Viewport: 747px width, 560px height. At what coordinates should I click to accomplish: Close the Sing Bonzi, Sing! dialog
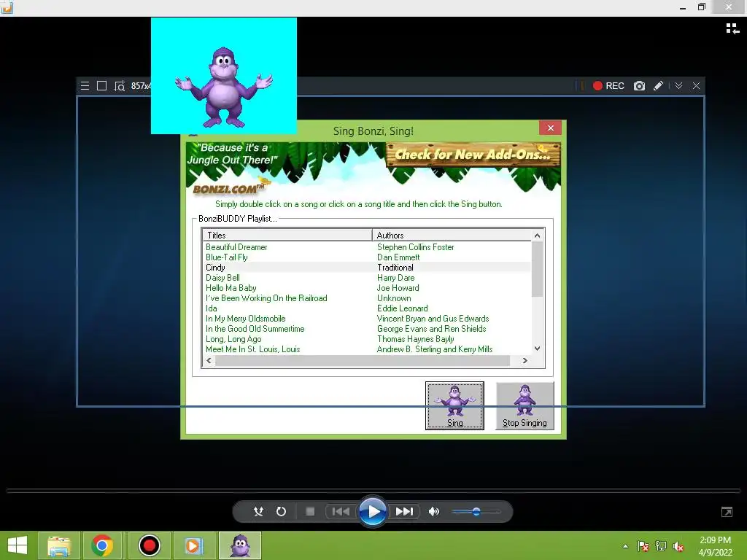[550, 128]
